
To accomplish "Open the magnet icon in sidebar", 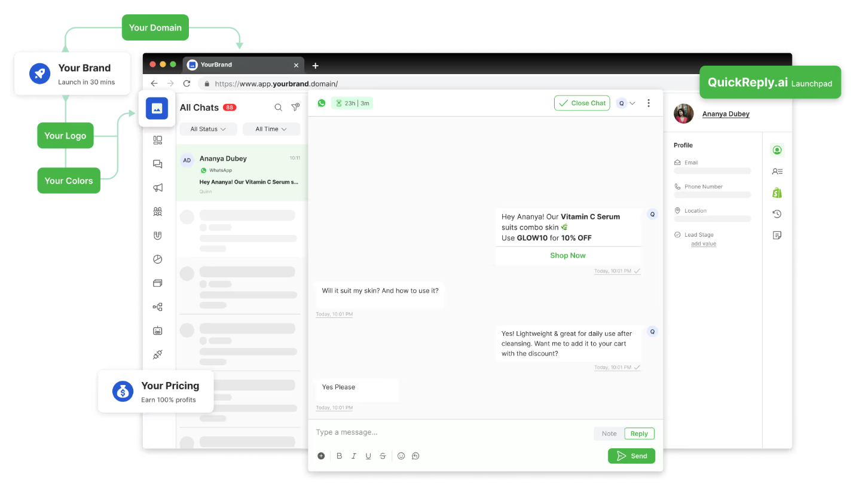I will pos(158,236).
